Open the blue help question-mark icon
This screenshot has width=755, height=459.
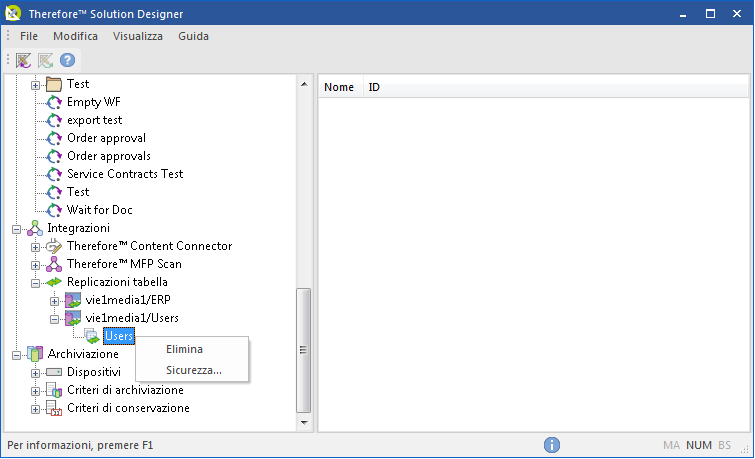coord(67,60)
